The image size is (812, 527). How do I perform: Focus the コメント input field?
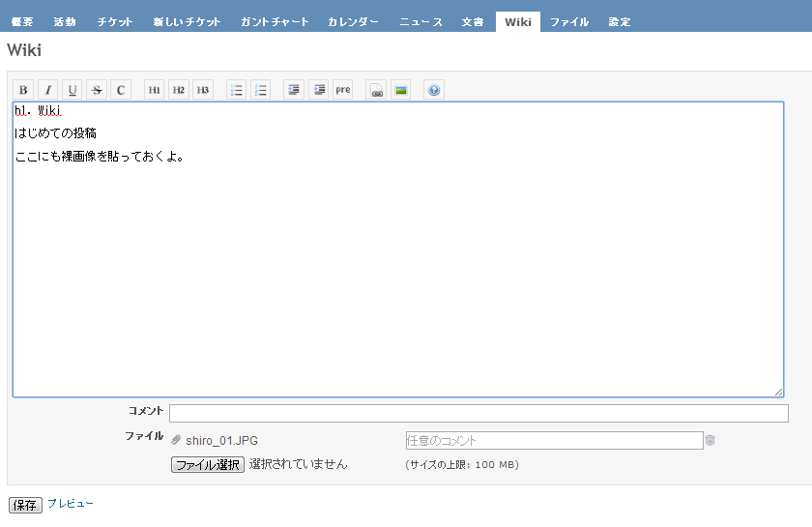coord(478,413)
